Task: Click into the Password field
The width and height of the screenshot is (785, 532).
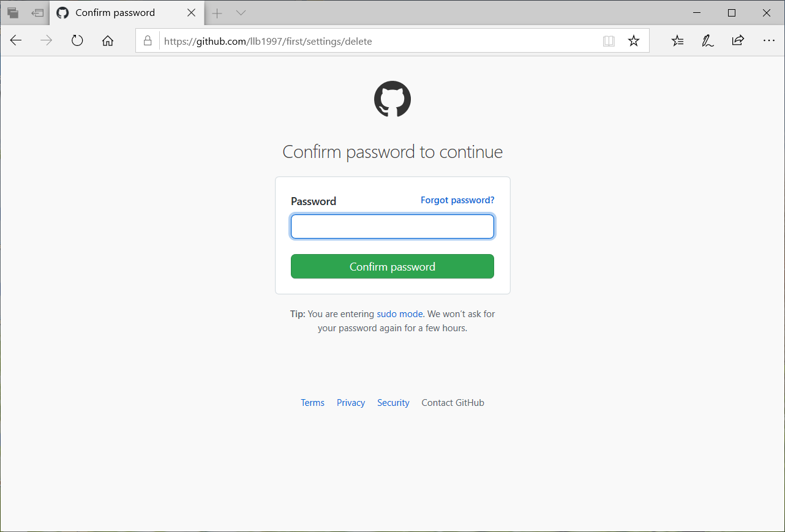Action: pyautogui.click(x=392, y=227)
